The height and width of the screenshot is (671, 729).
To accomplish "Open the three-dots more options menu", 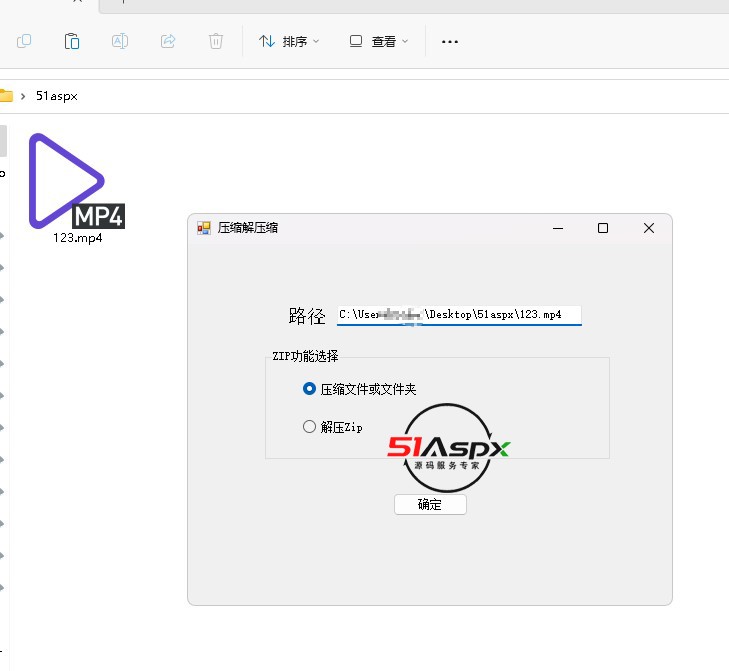I will pos(450,42).
